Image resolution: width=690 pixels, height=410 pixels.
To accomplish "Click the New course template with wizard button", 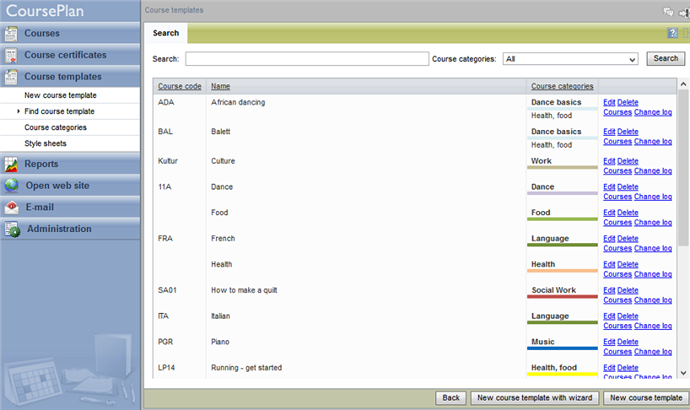I will [533, 398].
